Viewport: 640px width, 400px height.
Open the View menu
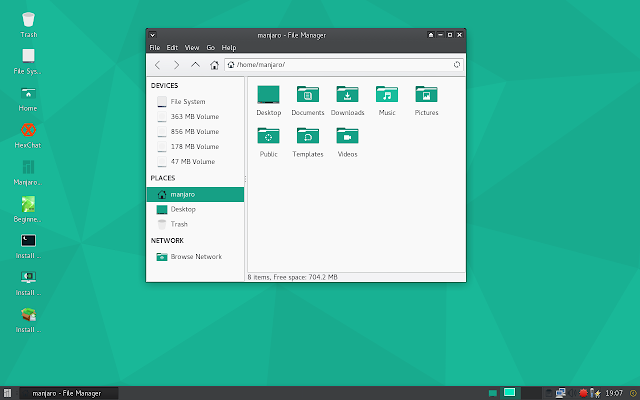pyautogui.click(x=192, y=48)
